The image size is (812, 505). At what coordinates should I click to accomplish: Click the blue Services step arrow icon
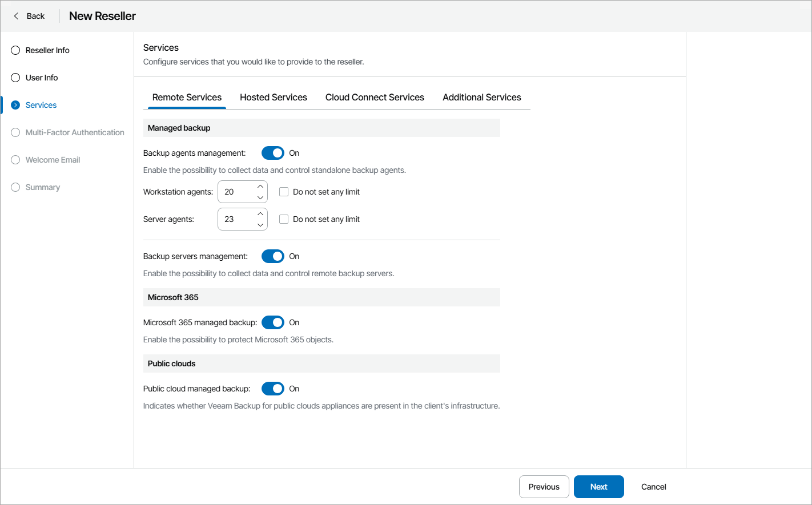tap(15, 105)
